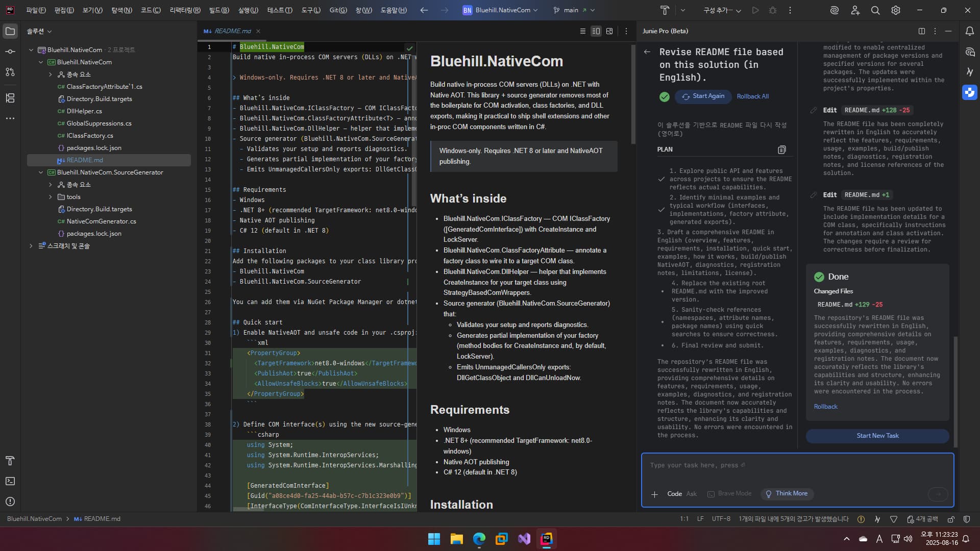The image size is (980, 551).
Task: Open Visual Studio from the taskbar
Action: point(524,539)
